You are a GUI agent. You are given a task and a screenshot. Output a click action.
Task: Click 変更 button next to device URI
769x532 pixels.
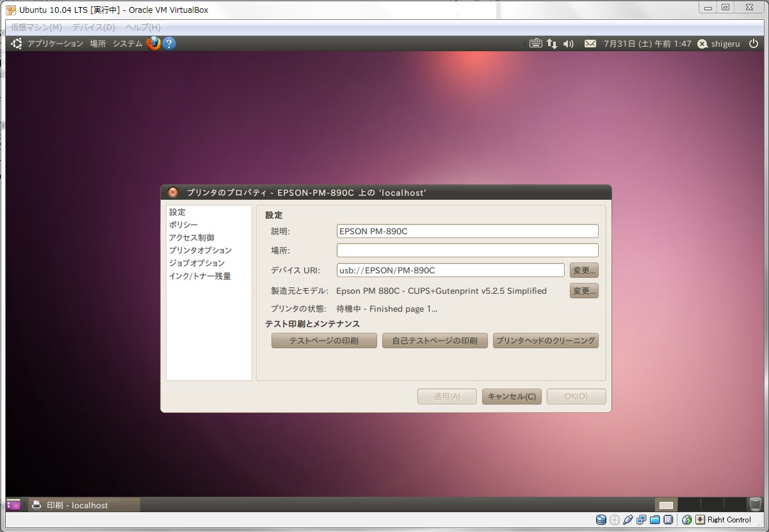[x=584, y=270]
